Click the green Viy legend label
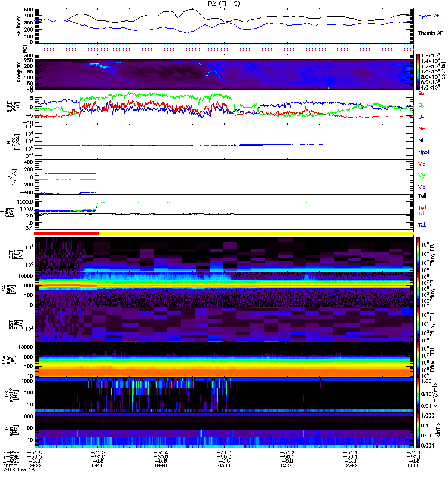This screenshot has height=478, width=448. (421, 176)
